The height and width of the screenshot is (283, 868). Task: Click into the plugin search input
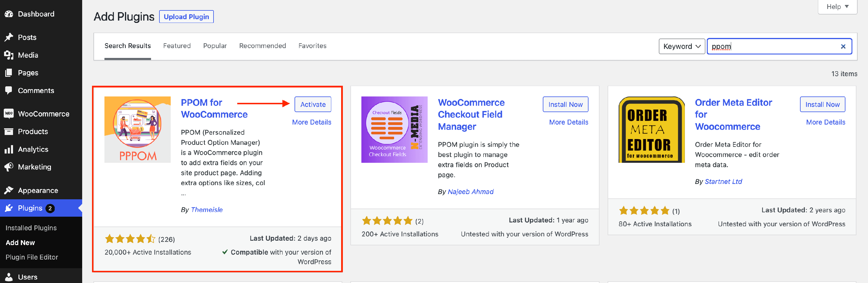[775, 47]
